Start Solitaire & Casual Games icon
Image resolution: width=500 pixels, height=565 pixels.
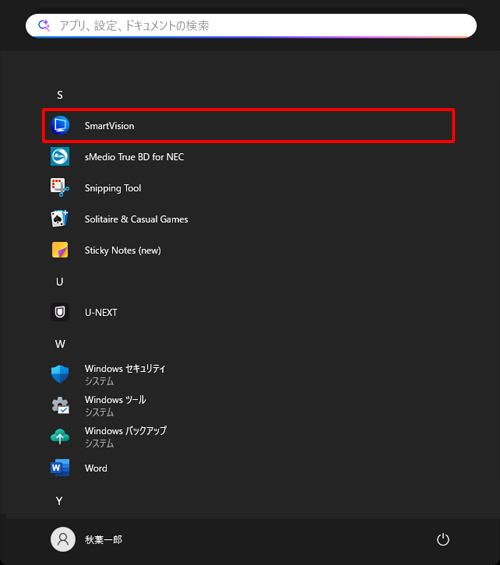60,219
